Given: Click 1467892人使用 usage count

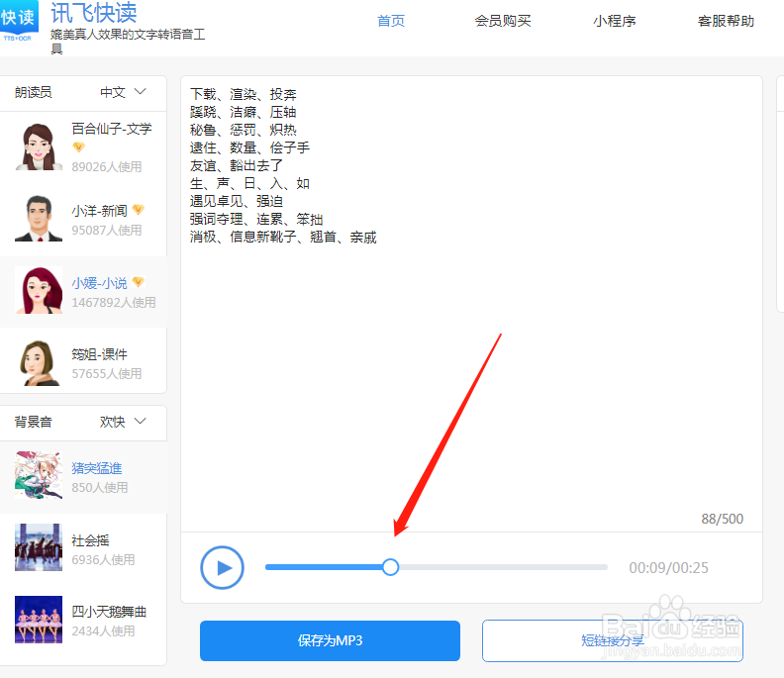Looking at the screenshot, I should click(x=114, y=303).
